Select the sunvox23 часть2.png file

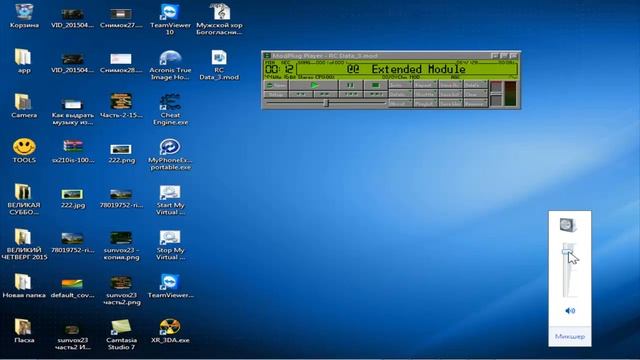point(121,291)
